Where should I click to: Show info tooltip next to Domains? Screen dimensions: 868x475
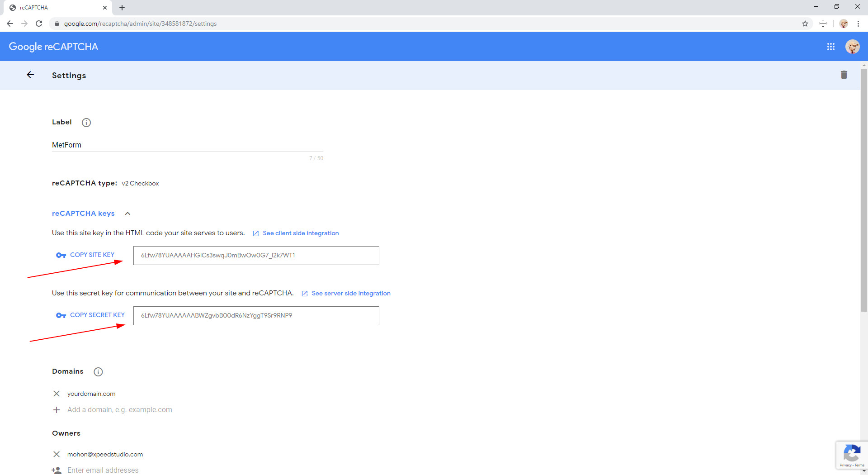pos(98,372)
